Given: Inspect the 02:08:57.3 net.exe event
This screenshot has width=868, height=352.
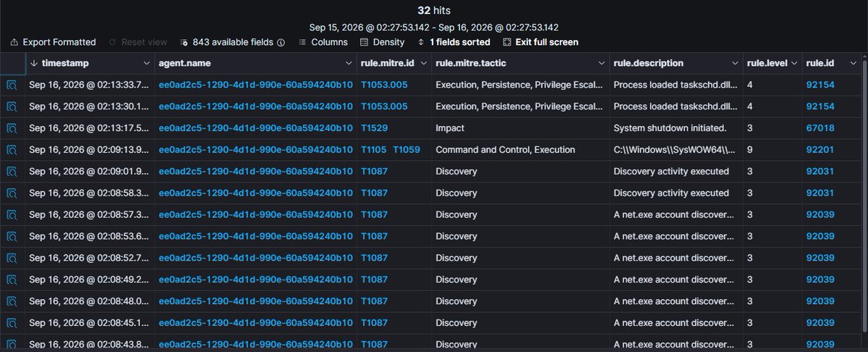Looking at the screenshot, I should [x=12, y=214].
